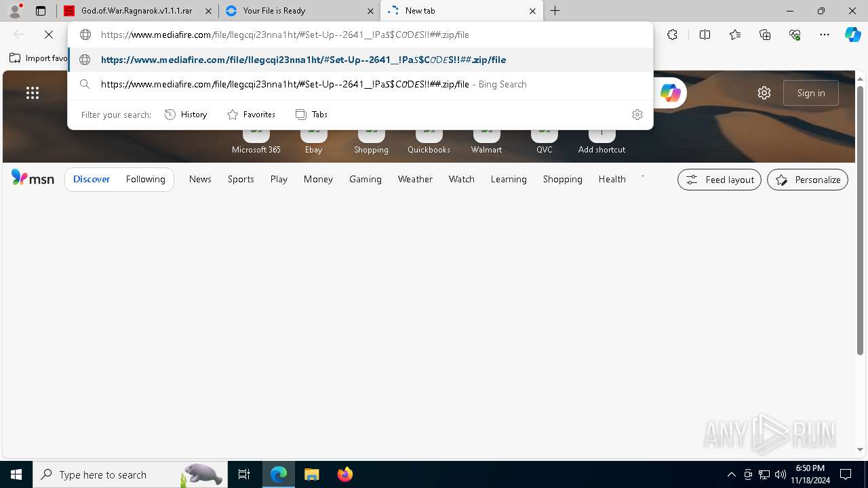Open the QVC shortcut
This screenshot has height=488, width=868.
click(x=544, y=141)
